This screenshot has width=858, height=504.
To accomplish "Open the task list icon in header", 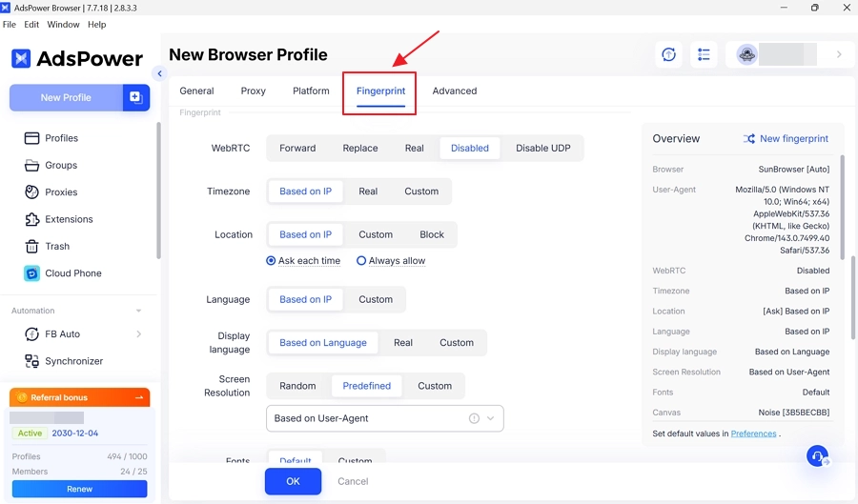I will (704, 54).
